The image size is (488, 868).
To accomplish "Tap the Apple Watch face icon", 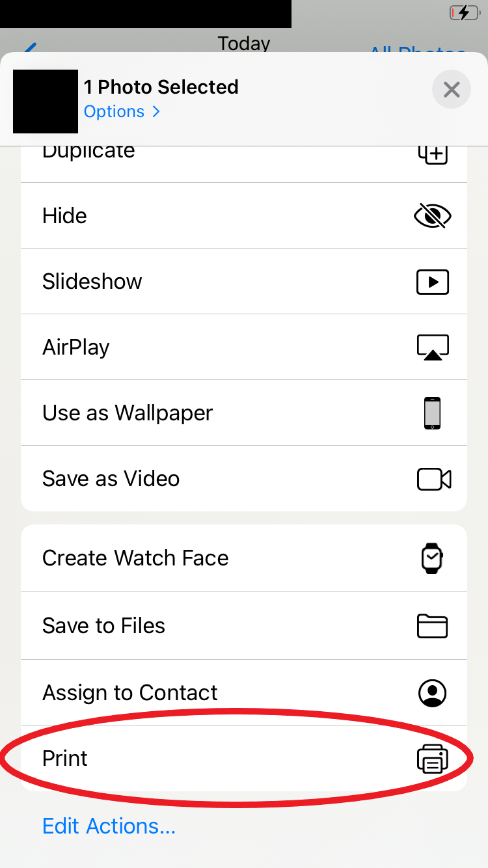I will tap(432, 558).
